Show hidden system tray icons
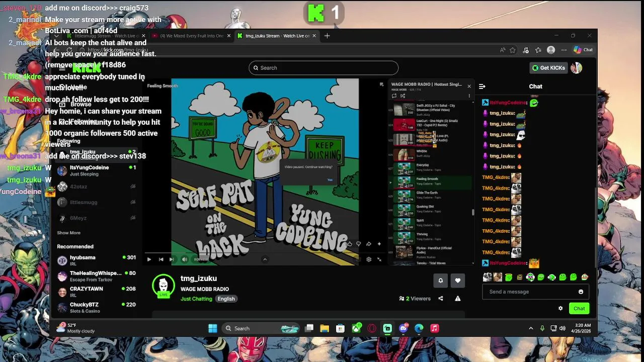 [x=531, y=328]
